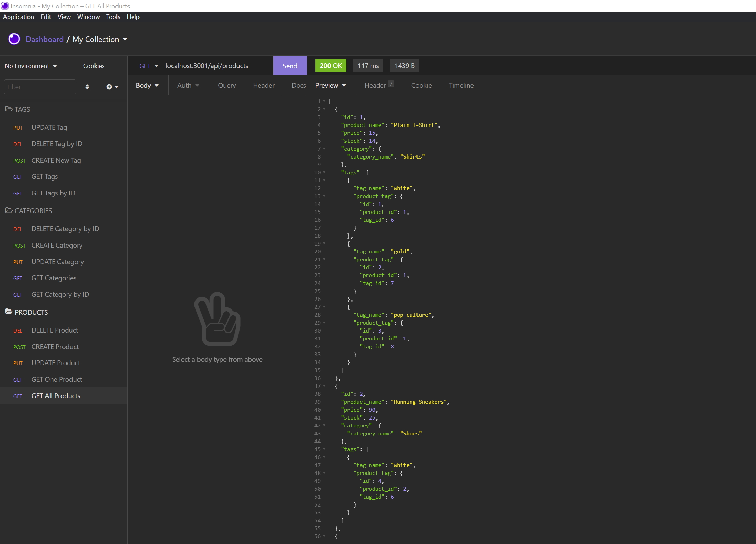Click the CATEGORIES folder icon
Image resolution: width=756 pixels, height=544 pixels.
point(9,210)
